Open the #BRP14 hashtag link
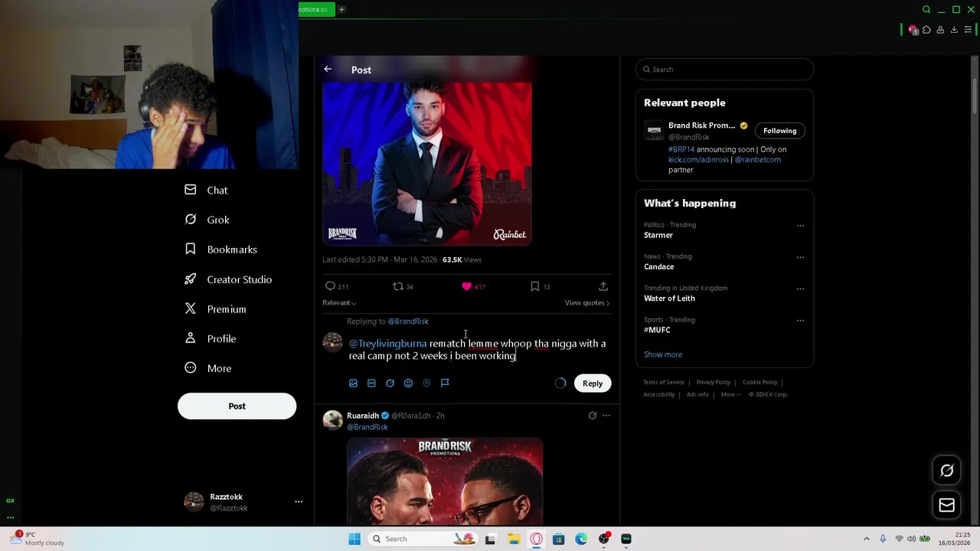 pyautogui.click(x=681, y=149)
